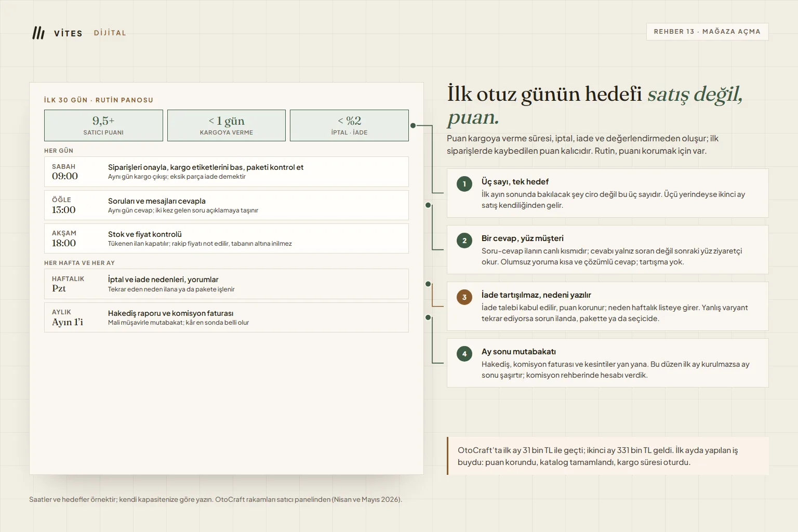Click the brown number 3 badge
Viewport: 798px width, 532px height.
[464, 297]
